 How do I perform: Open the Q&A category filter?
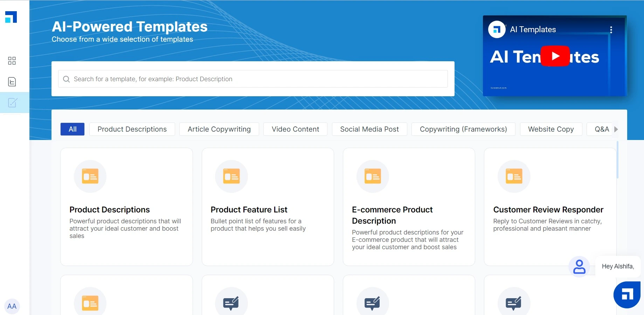pyautogui.click(x=601, y=129)
